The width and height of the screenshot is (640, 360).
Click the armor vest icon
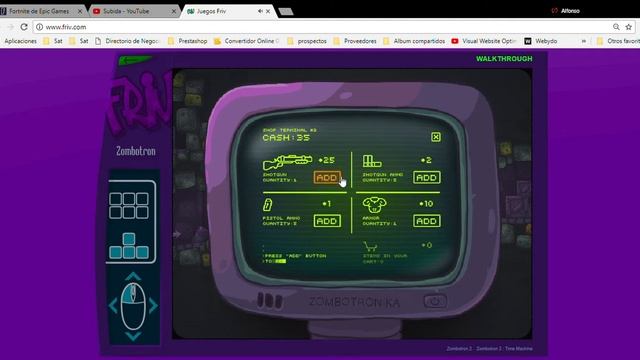[375, 204]
